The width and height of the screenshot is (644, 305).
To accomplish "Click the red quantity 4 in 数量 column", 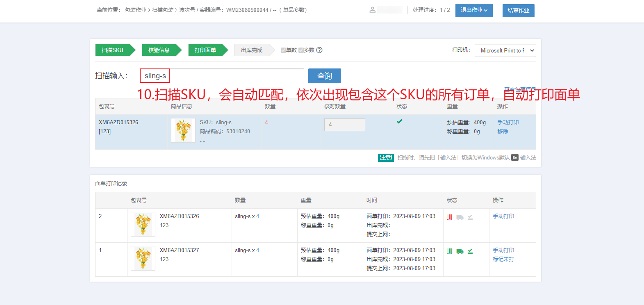I will [x=266, y=122].
